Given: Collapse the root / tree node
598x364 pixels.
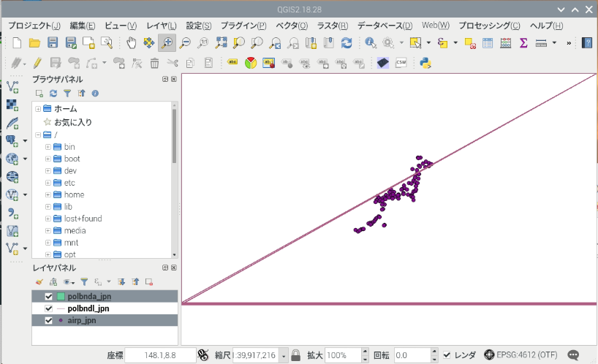Looking at the screenshot, I should click(x=38, y=135).
